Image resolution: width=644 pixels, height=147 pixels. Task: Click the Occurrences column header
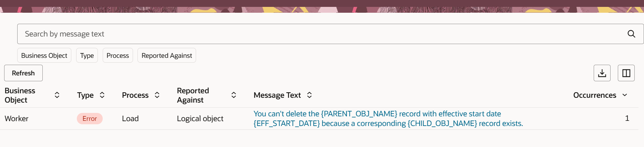pyautogui.click(x=595, y=95)
